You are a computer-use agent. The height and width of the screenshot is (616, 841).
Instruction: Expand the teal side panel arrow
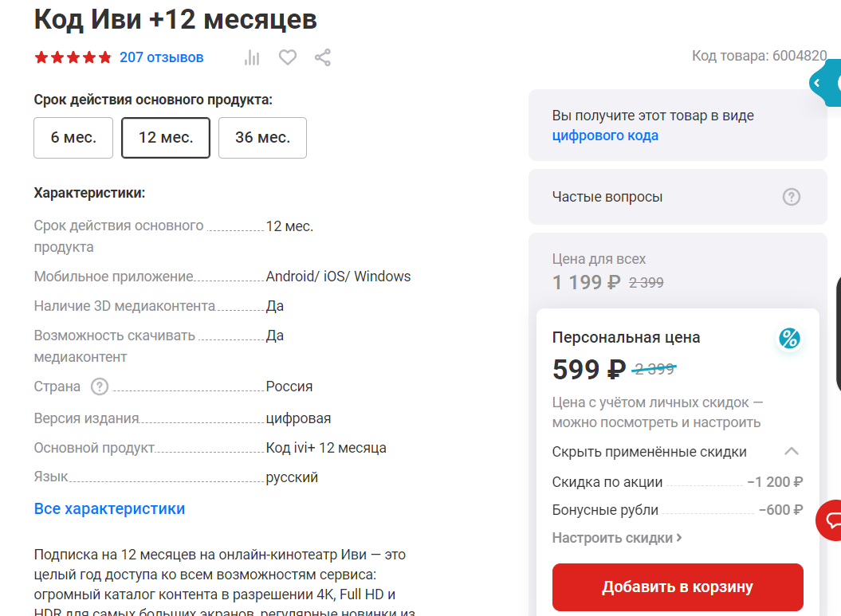pos(817,83)
